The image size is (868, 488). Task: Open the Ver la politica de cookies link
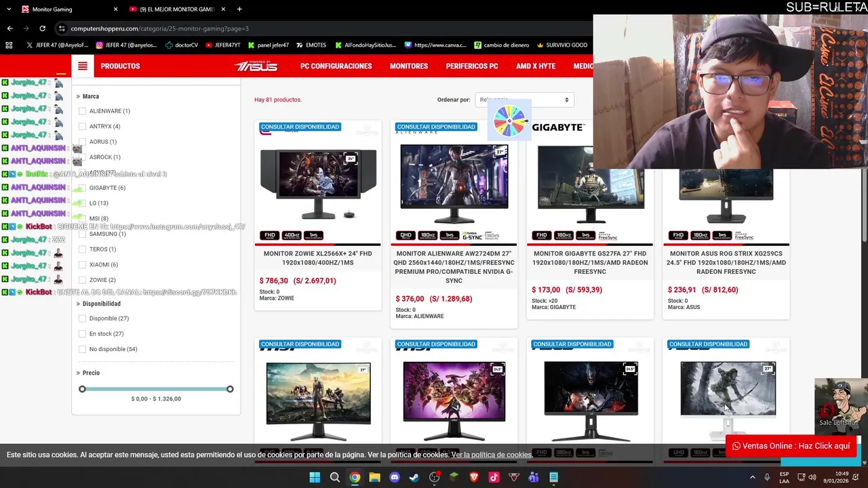point(492,455)
